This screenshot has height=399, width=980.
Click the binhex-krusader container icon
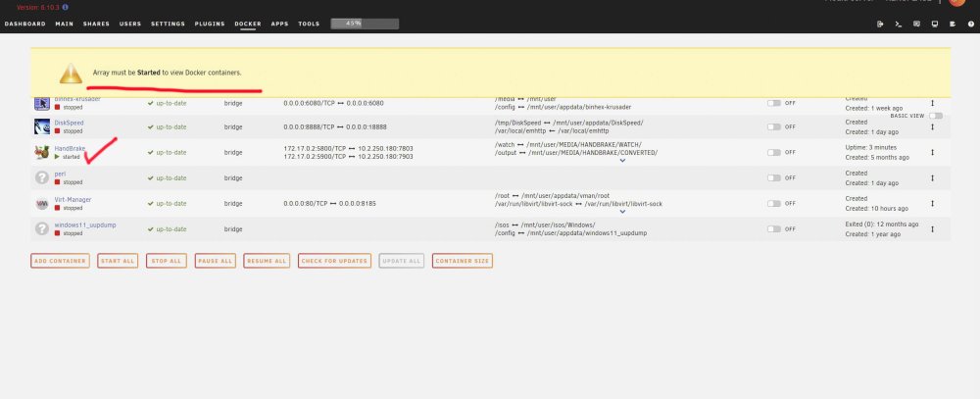[x=42, y=103]
